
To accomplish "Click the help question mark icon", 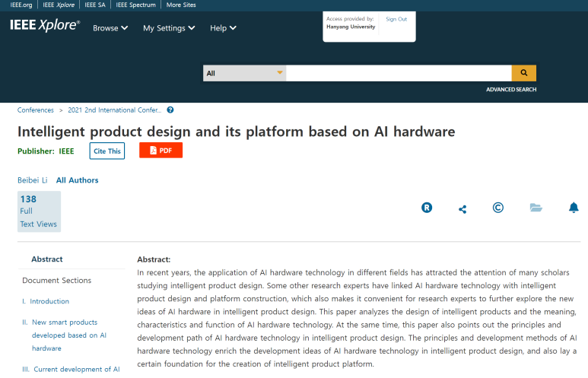I will click(x=170, y=110).
